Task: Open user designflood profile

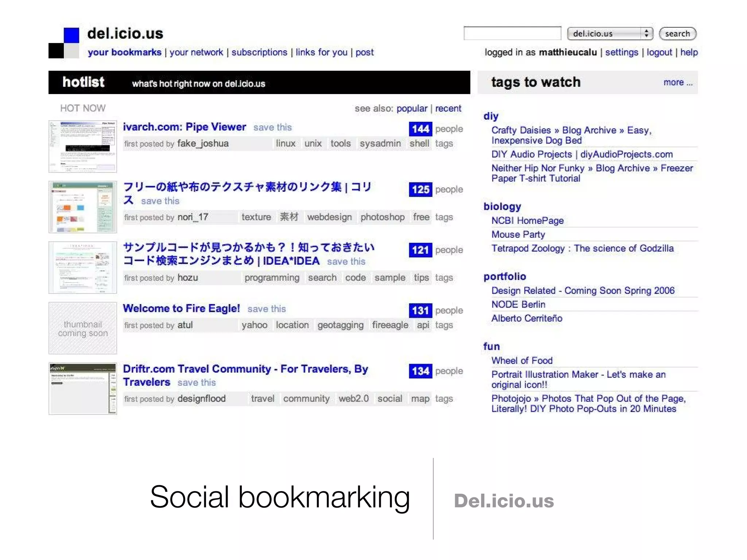Action: point(202,399)
